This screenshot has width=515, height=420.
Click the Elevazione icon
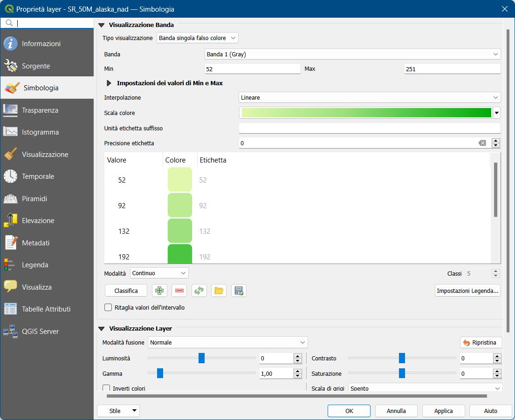click(11, 221)
